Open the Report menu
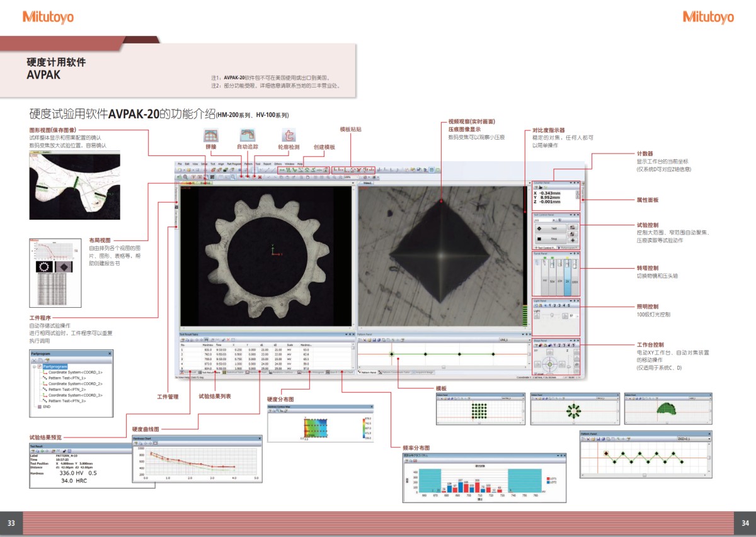The height and width of the screenshot is (537, 756). [x=267, y=164]
